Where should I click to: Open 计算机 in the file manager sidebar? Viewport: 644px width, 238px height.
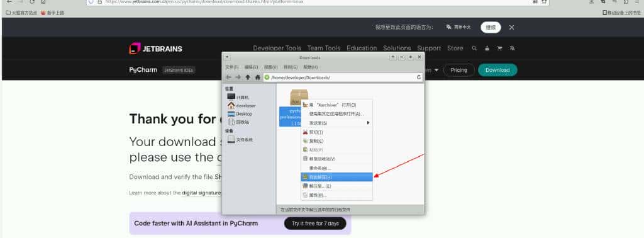[x=238, y=97]
